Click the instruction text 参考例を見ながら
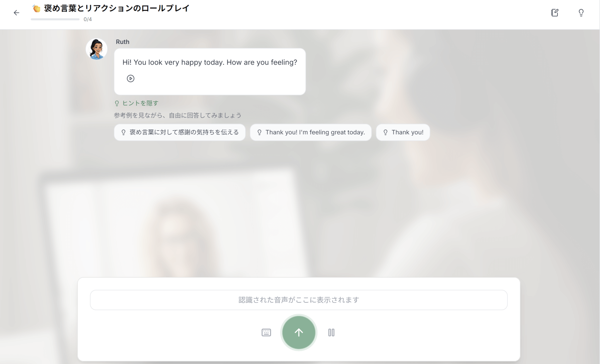 pos(178,115)
